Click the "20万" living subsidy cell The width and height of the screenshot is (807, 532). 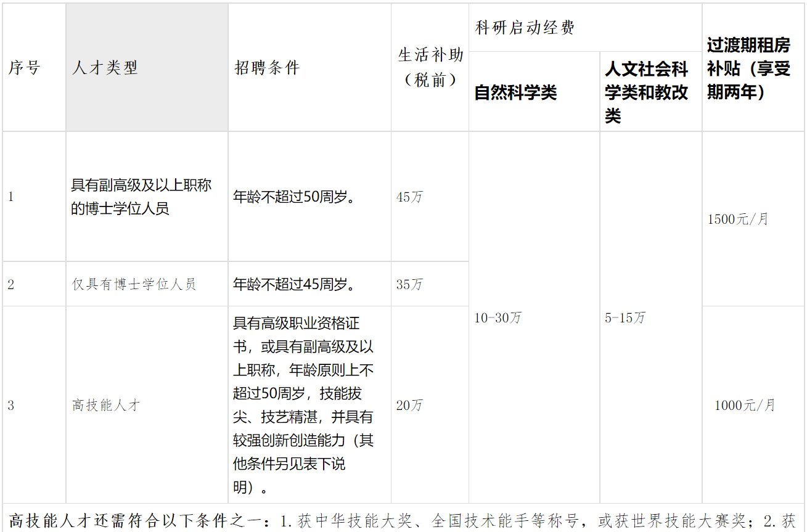[x=410, y=405]
